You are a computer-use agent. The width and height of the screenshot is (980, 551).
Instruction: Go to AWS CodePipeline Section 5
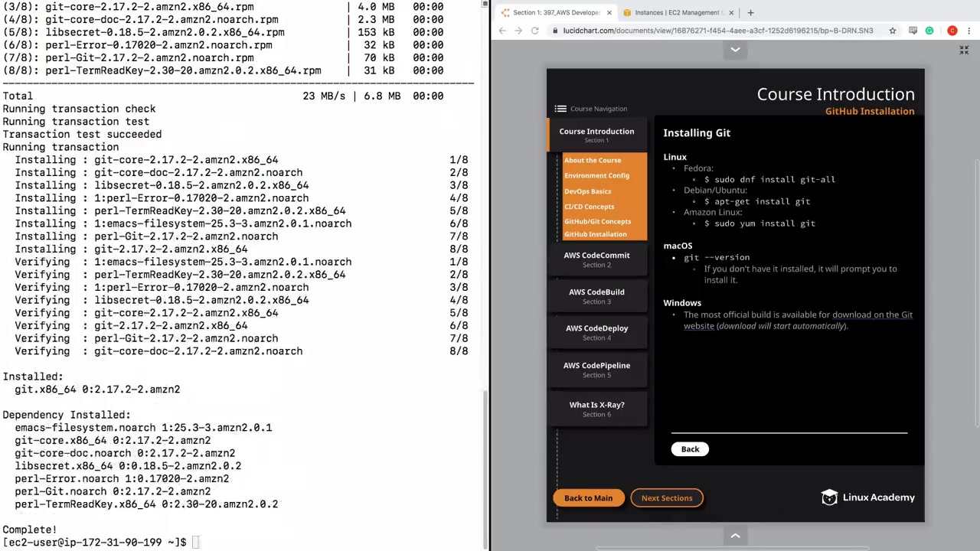point(596,369)
